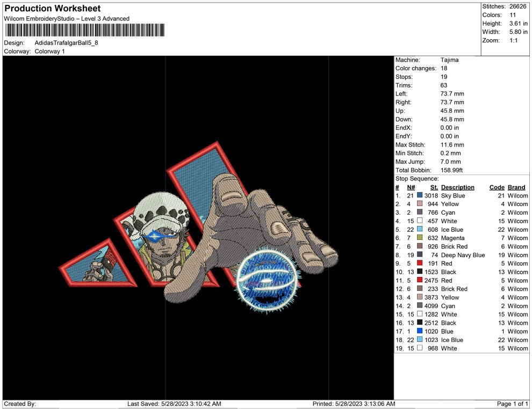Click the Brick Red swatch with 926 stitches
Image resolution: width=532 pixels, height=409 pixels.
tap(420, 246)
